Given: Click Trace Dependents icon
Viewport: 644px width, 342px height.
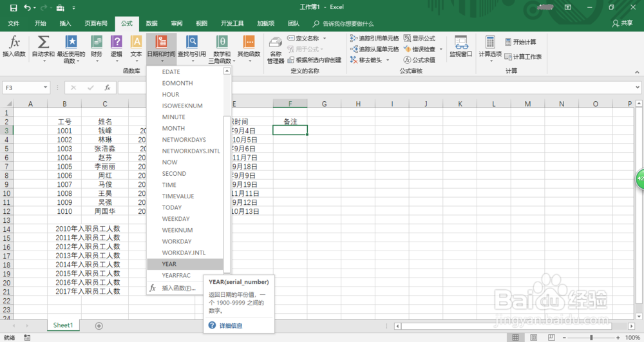Looking at the screenshot, I should [354, 49].
